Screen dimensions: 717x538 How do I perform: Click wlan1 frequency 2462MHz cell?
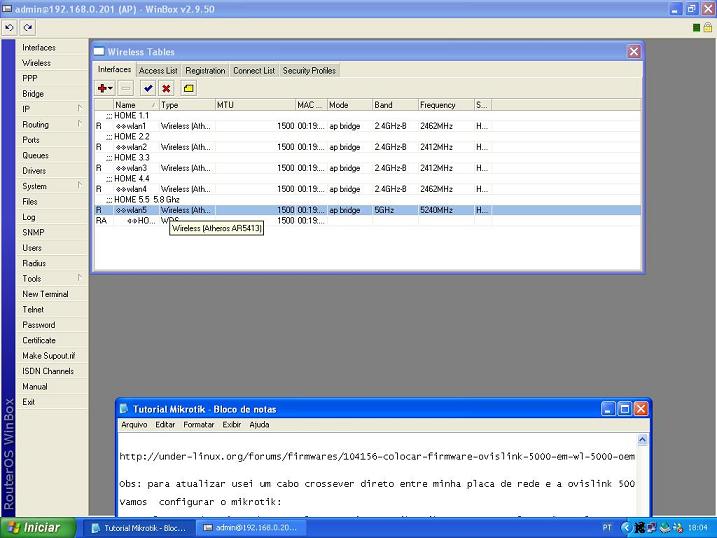click(436, 126)
